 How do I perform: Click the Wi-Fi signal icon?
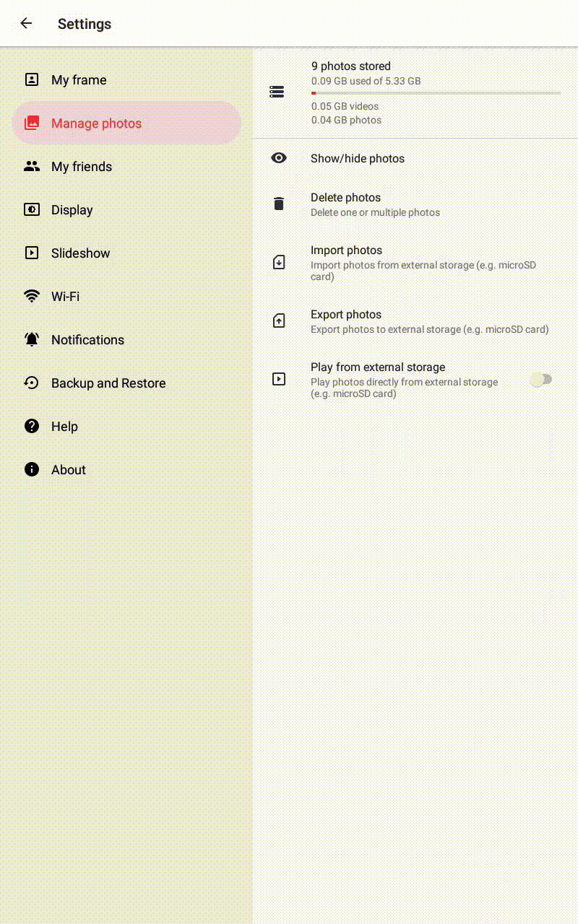coord(32,296)
